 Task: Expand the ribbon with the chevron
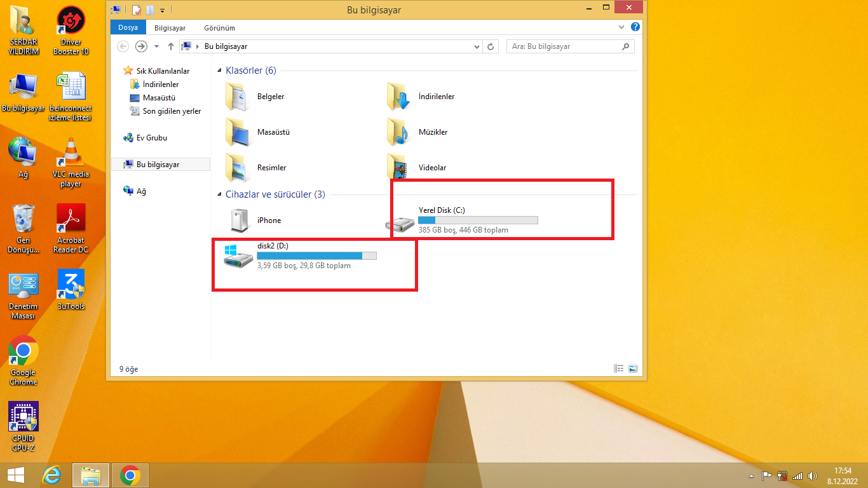(622, 27)
